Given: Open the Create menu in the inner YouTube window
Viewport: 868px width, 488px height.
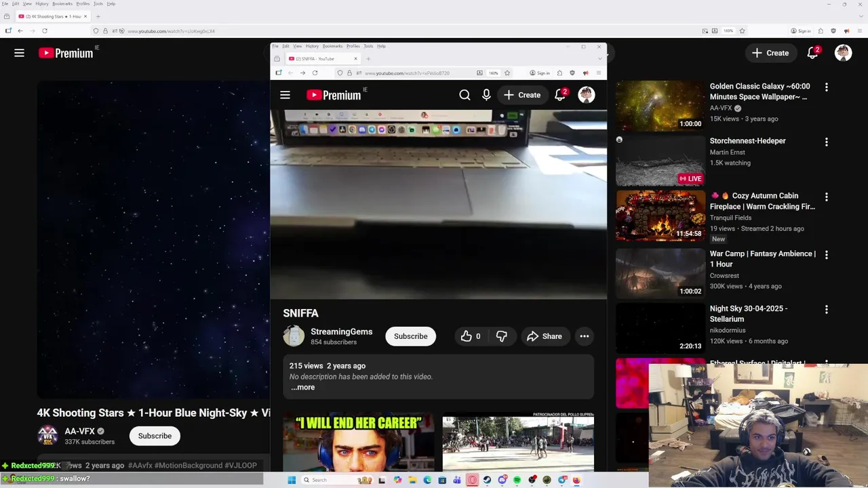Looking at the screenshot, I should (522, 95).
